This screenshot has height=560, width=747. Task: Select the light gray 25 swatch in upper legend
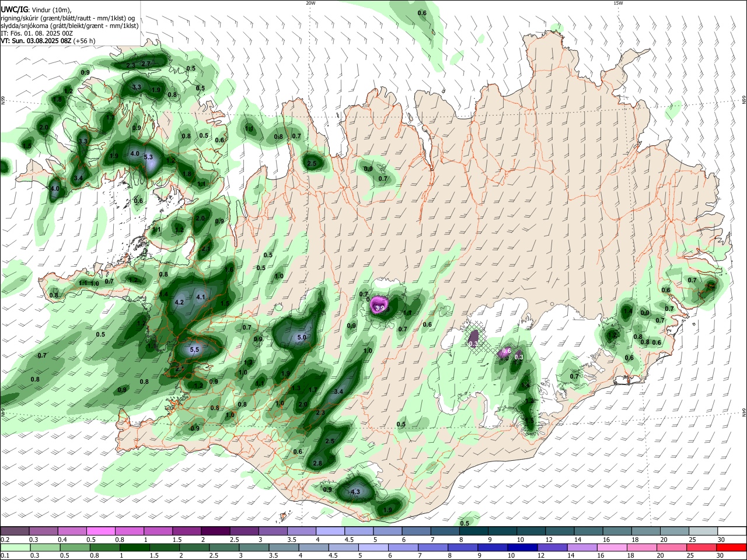tap(703, 531)
